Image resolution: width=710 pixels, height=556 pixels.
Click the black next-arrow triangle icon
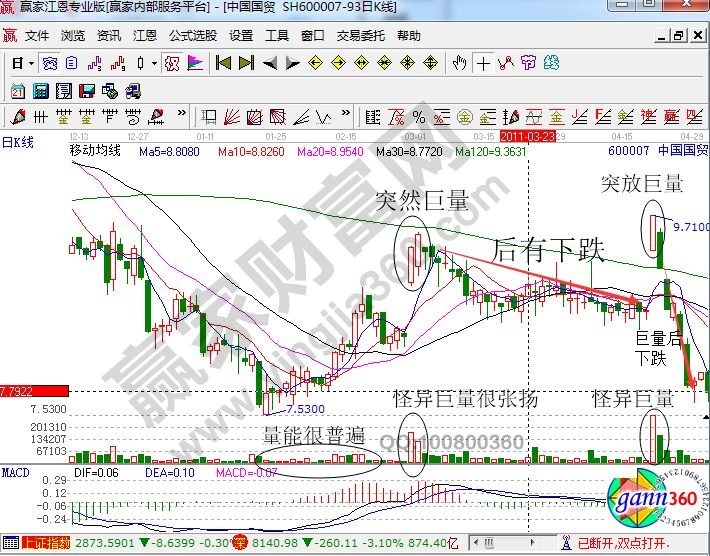point(291,63)
